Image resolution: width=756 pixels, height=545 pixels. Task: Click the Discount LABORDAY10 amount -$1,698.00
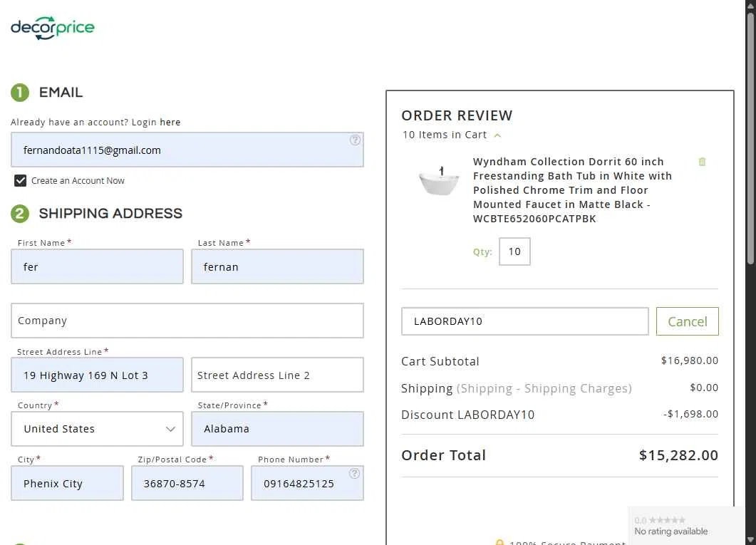(690, 414)
